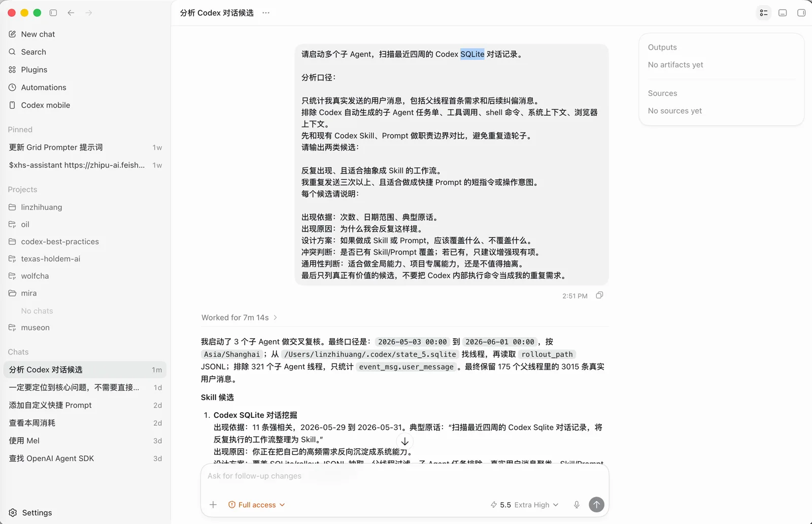Click the chat title 分析 Codex 对话候选 in header
Image resolution: width=812 pixels, height=524 pixels.
pos(217,13)
